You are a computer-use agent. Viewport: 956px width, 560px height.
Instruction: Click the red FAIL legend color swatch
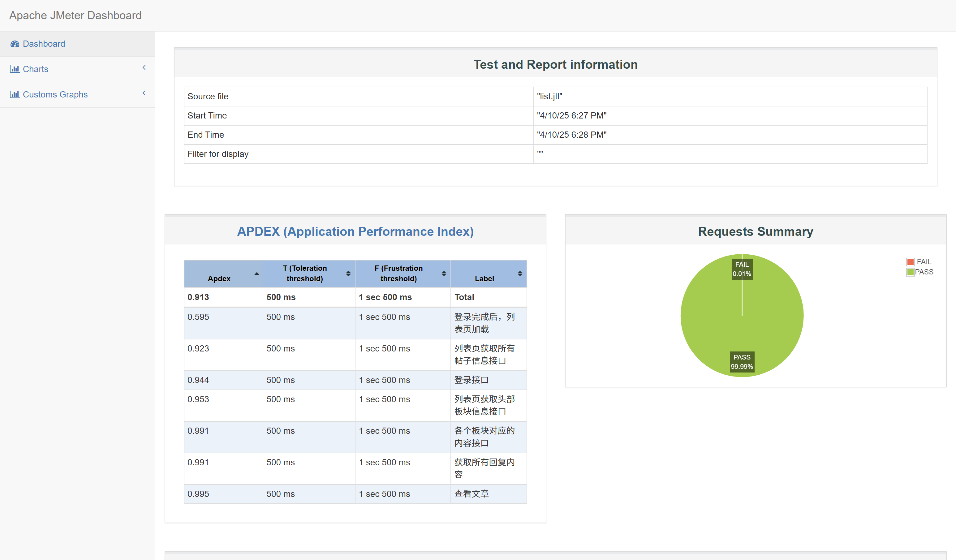(x=910, y=262)
